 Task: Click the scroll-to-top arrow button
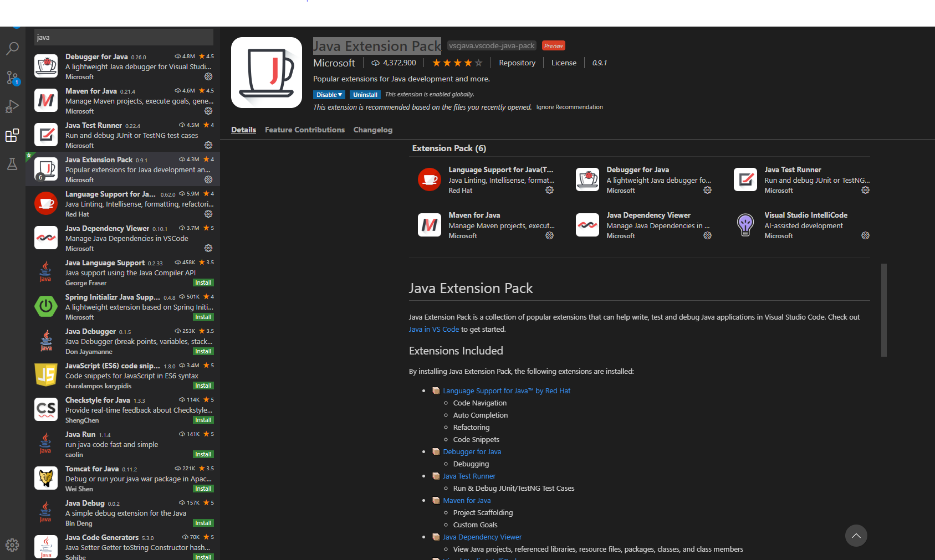[856, 536]
